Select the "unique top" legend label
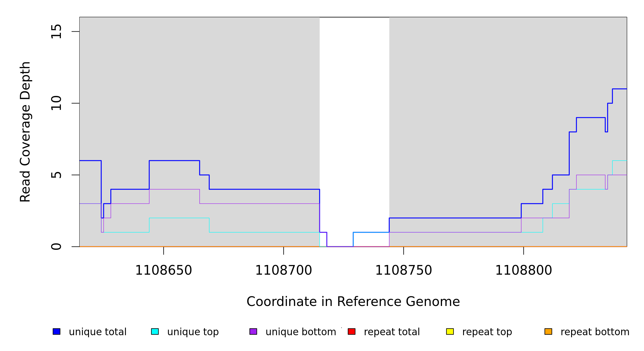The width and height of the screenshot is (644, 351). (x=193, y=332)
